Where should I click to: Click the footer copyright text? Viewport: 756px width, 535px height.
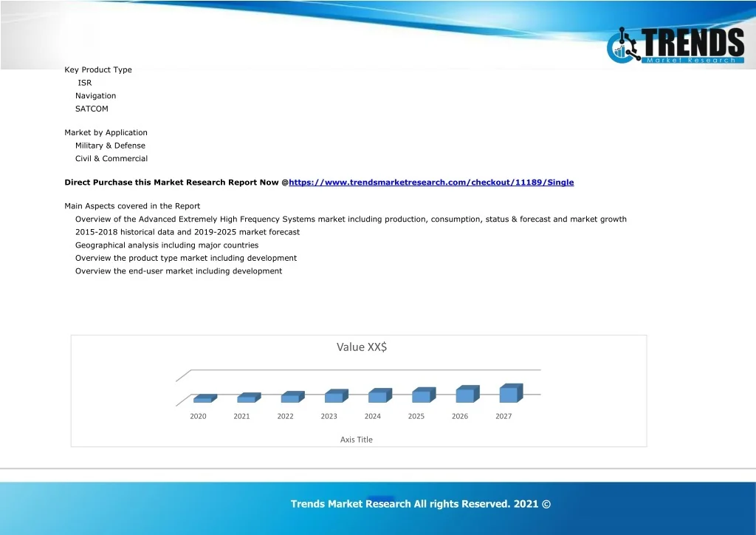(x=420, y=504)
